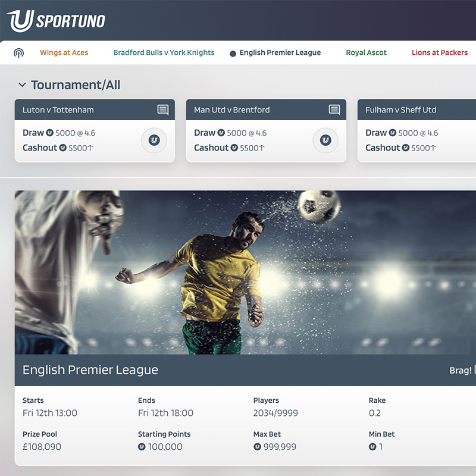Click the English Premier League banner image
The height and width of the screenshot is (476, 476).
(x=245, y=273)
